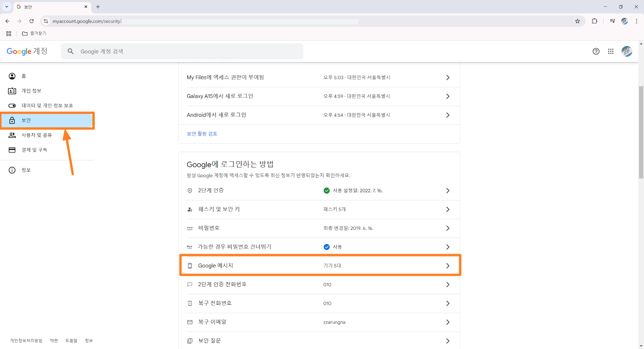The image size is (644, 349).
Task: Select 보안 in sidebar
Action: 47,120
